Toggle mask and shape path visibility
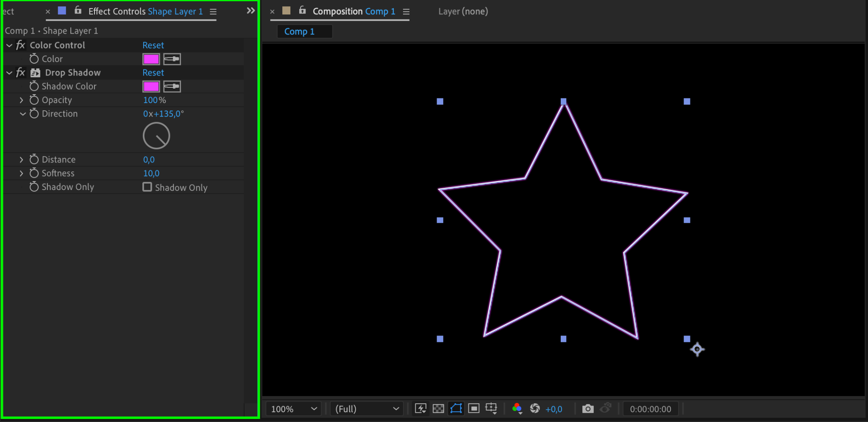 tap(456, 408)
